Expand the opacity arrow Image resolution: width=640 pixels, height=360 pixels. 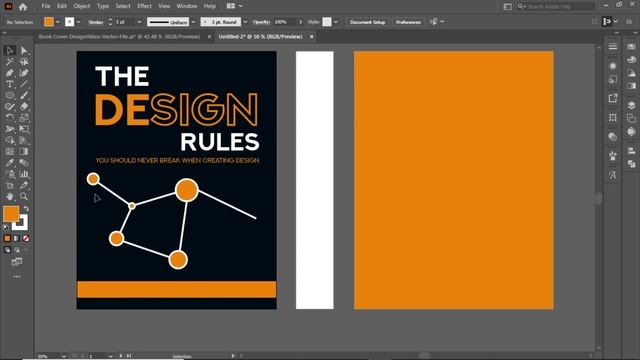[301, 22]
